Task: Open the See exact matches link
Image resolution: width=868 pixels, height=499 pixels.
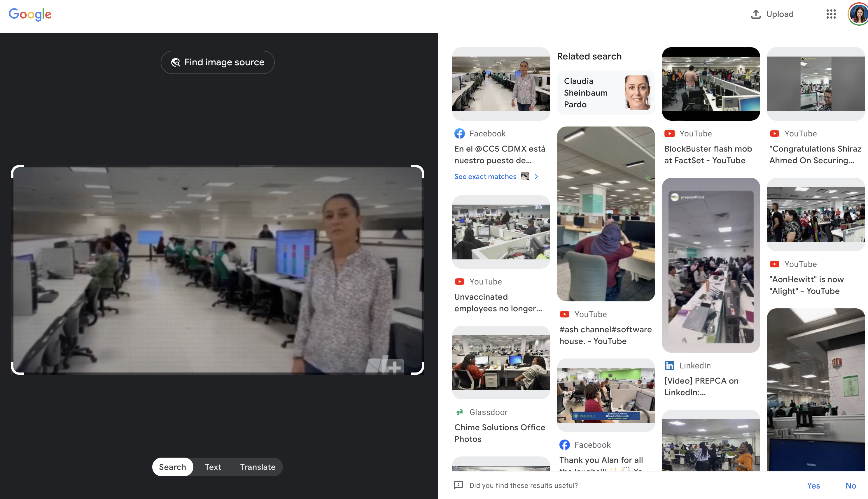Action: coord(485,177)
